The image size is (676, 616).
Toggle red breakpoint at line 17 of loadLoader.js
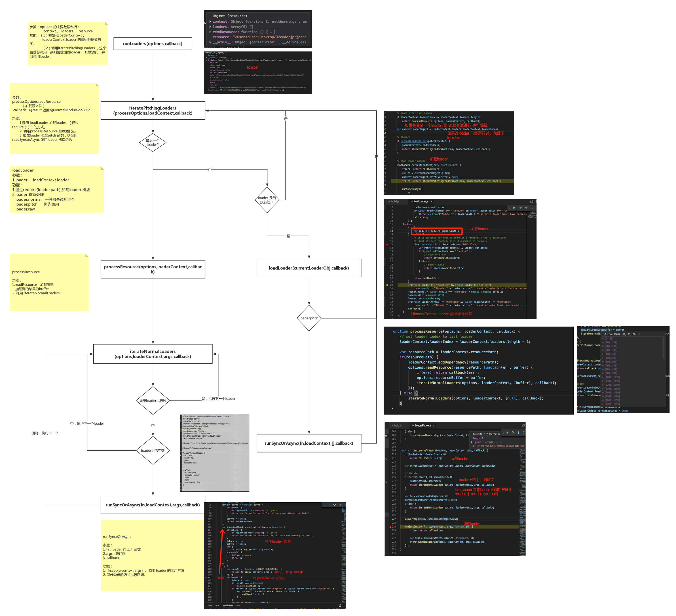[387, 245]
